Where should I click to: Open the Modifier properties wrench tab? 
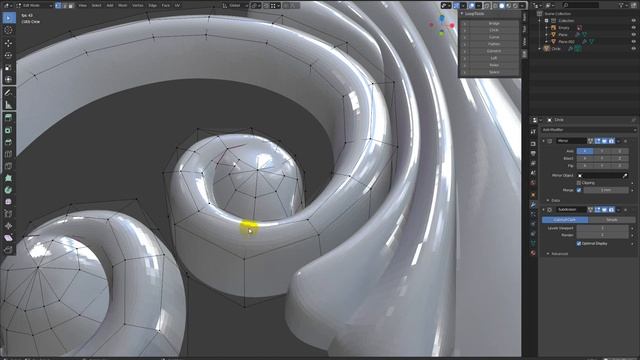click(533, 204)
